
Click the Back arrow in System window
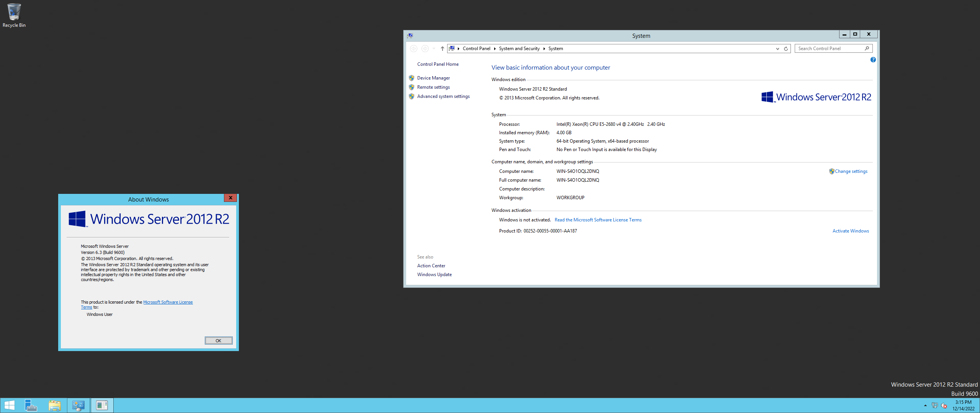414,49
